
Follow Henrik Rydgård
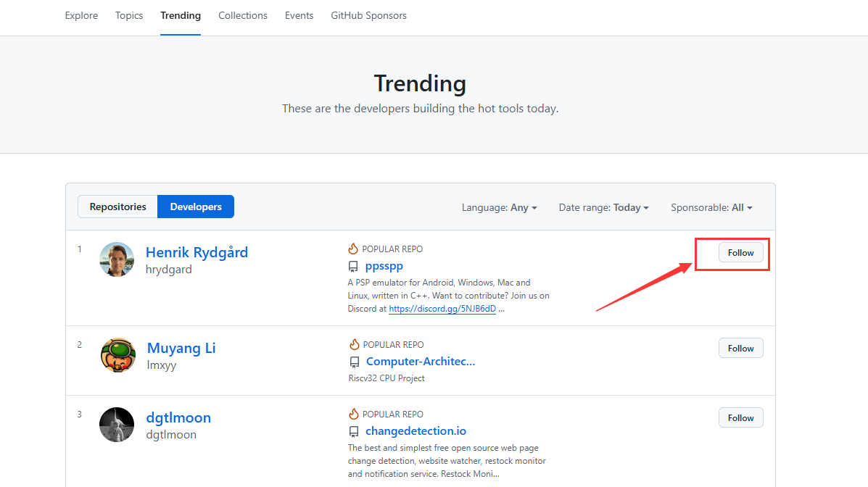[740, 252]
